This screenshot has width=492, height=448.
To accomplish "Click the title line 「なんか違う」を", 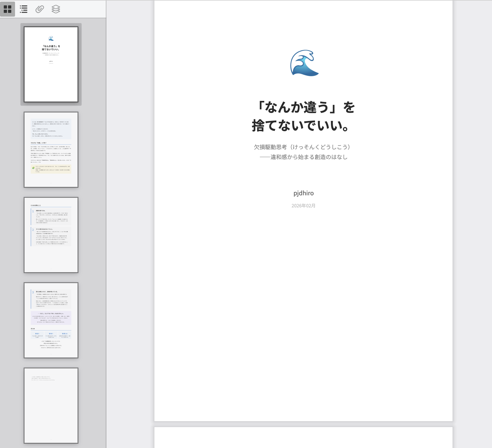I will click(304, 108).
